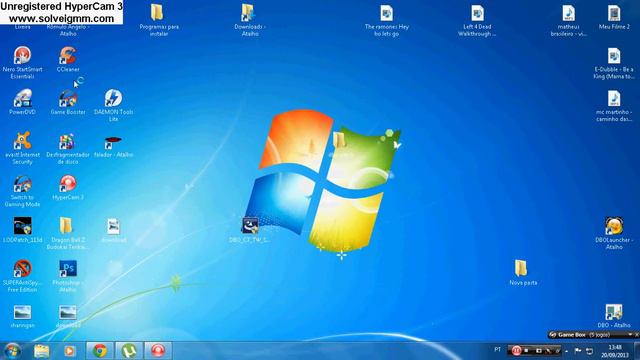This screenshot has height=360, width=640.
Task: Select the mc marcinho MP3 file
Action: click(614, 106)
